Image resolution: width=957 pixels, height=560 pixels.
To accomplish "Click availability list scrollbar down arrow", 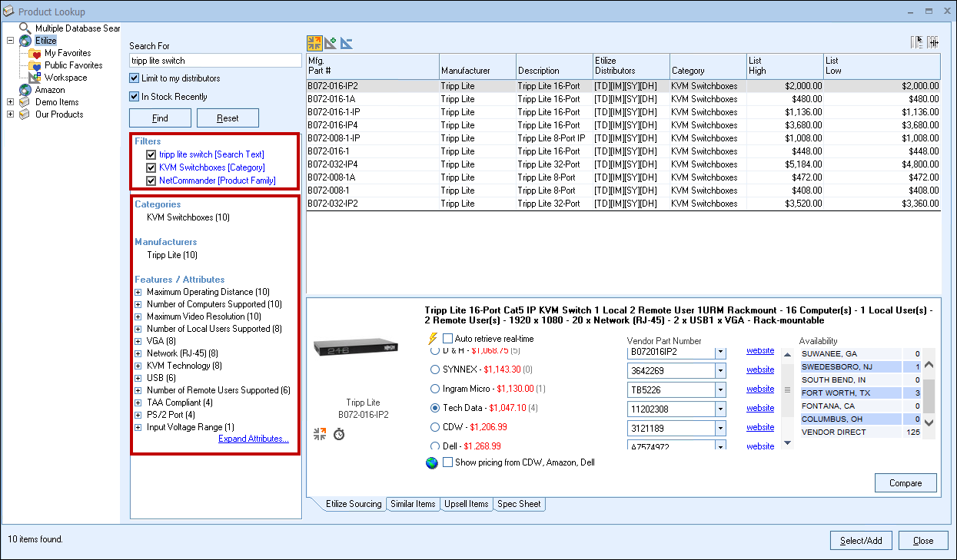I will (929, 422).
